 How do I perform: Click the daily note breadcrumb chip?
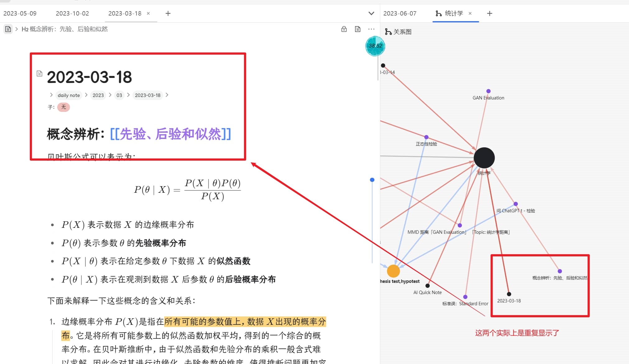pyautogui.click(x=69, y=95)
